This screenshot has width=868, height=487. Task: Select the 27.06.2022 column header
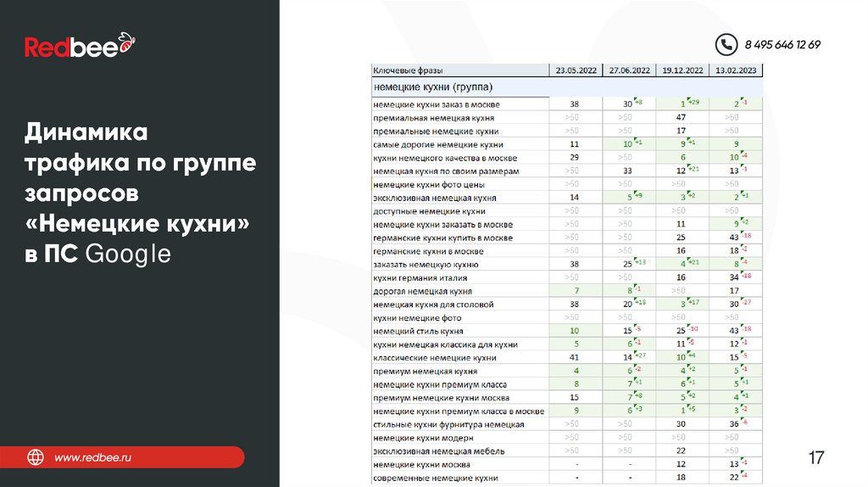click(x=629, y=70)
